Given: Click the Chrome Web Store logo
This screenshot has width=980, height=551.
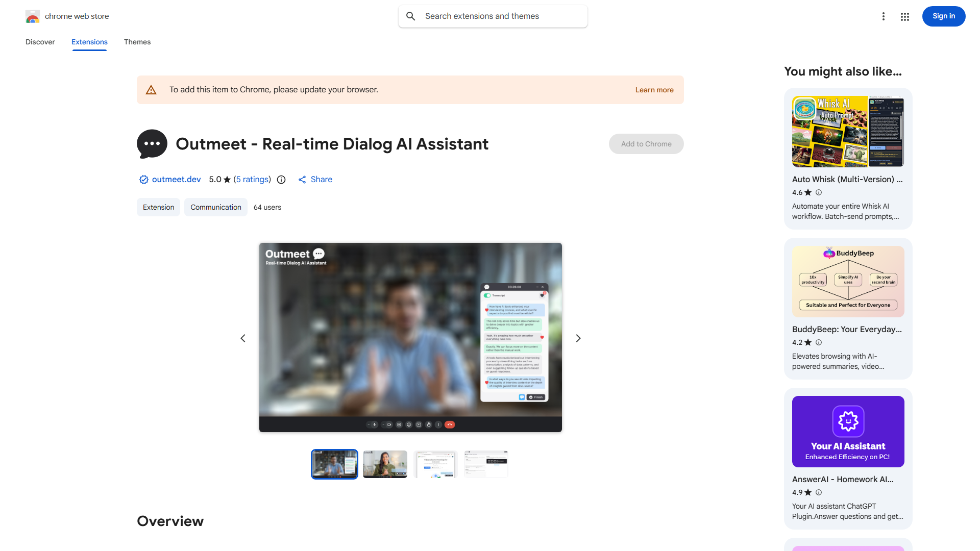Looking at the screenshot, I should tap(33, 16).
